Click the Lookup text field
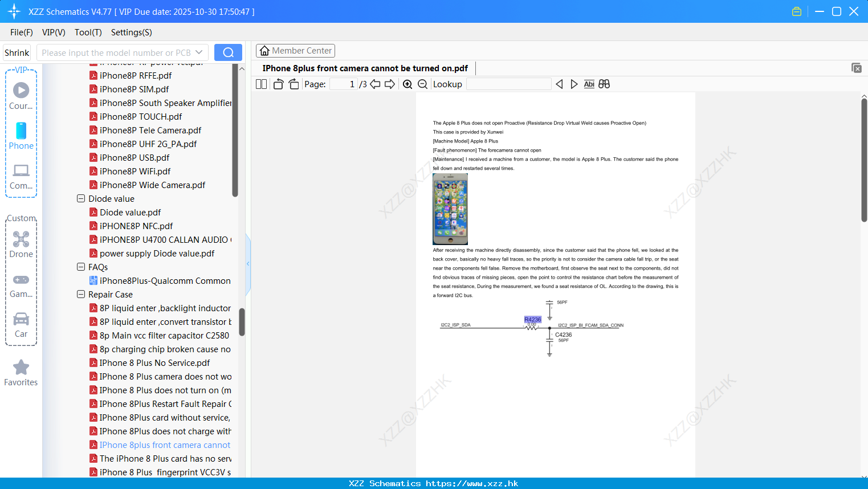This screenshot has height=489, width=868. (508, 84)
